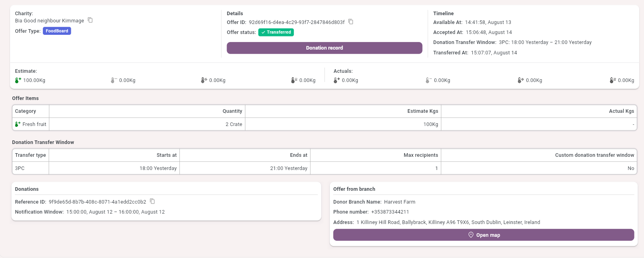Click the green thermometer-plus icon under Estimate
The image size is (644, 258).
(x=18, y=80)
